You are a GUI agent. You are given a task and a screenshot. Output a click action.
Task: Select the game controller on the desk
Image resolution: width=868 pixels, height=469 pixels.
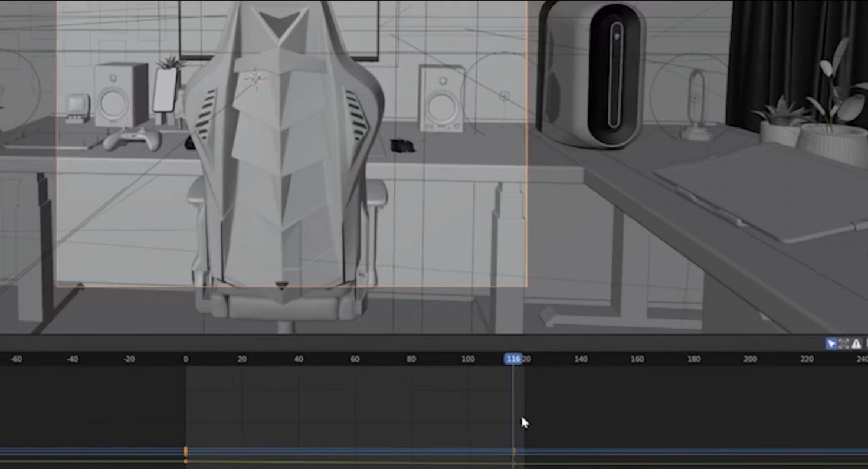[x=132, y=139]
